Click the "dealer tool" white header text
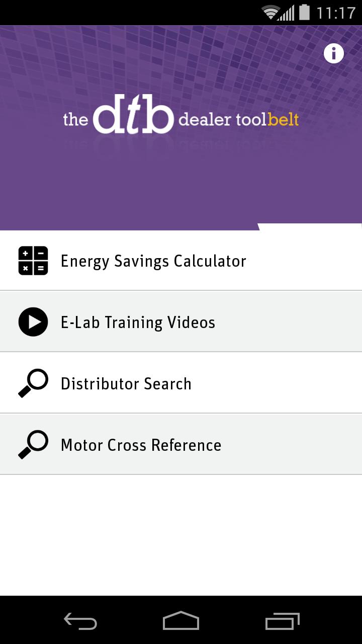The image size is (362, 644). click(223, 120)
